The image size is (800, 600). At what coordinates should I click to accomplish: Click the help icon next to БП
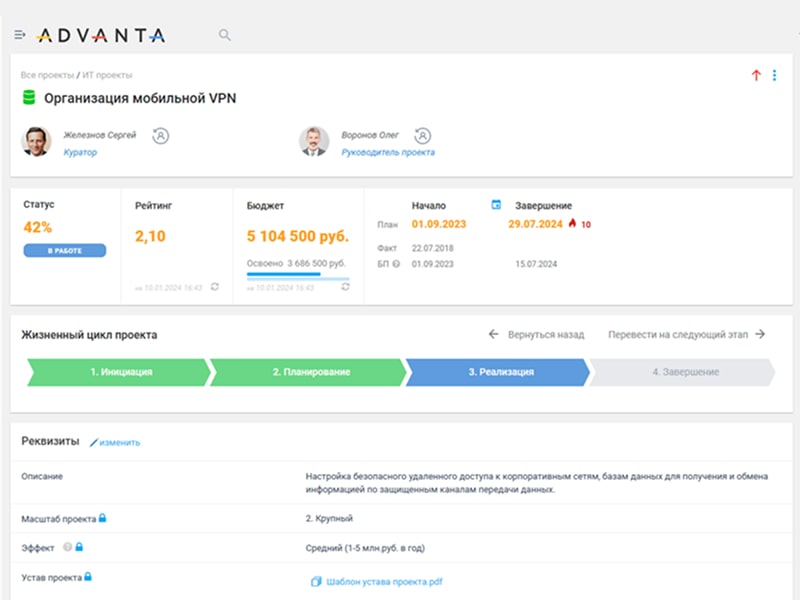(x=397, y=264)
